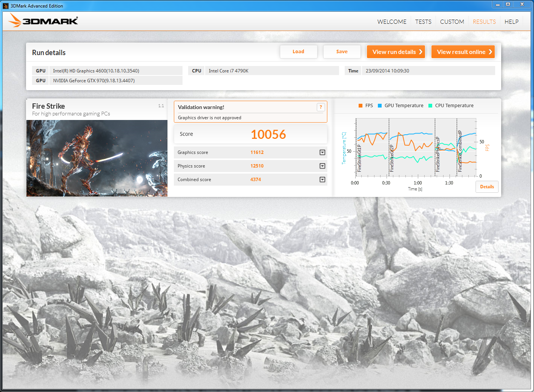Click the NVIDIA GeForce GTX 970 GPU entry
534x392 pixels.
[x=107, y=81]
